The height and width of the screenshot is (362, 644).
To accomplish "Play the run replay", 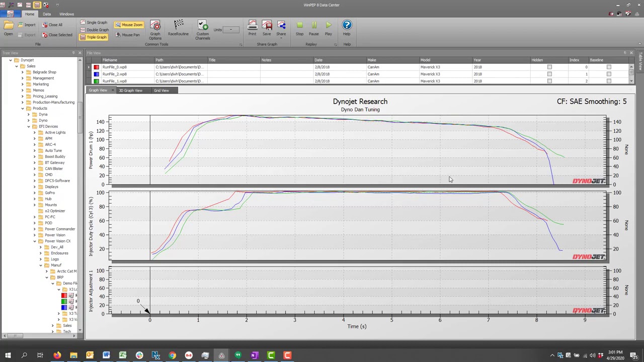I will click(x=328, y=28).
